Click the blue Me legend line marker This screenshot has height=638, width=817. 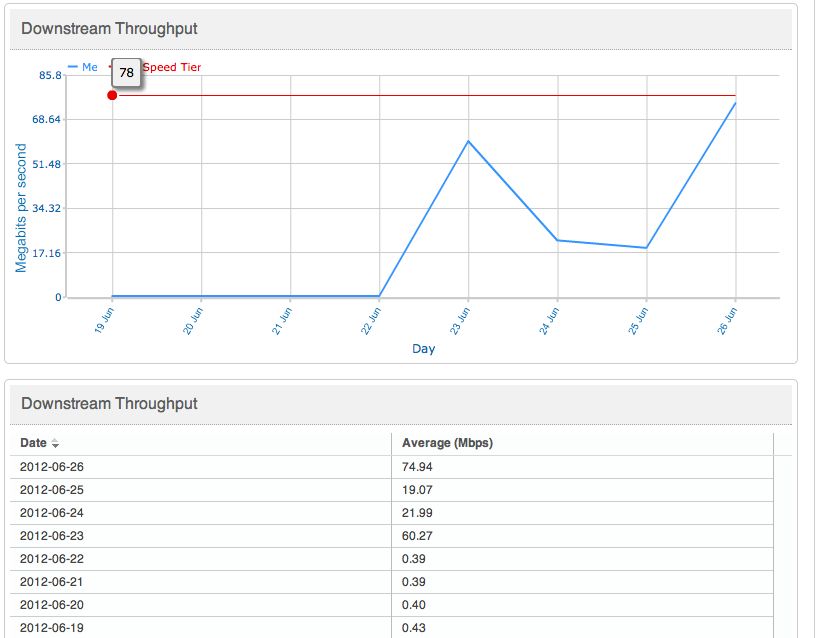(x=72, y=67)
